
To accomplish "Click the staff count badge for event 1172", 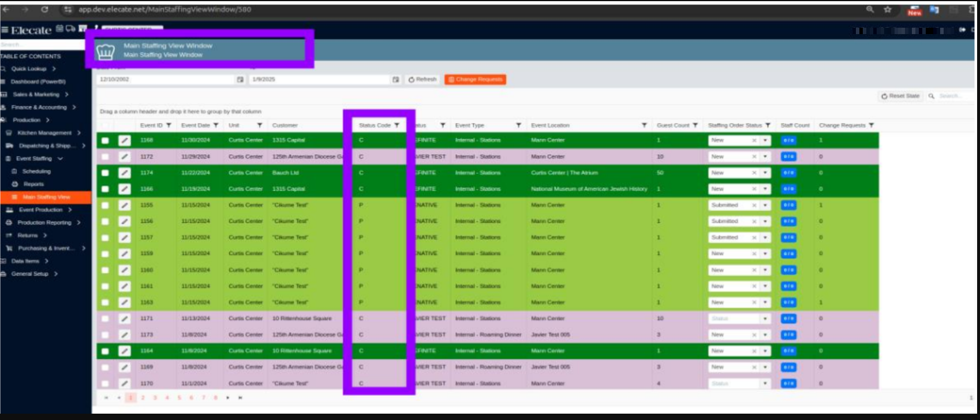I will [788, 157].
